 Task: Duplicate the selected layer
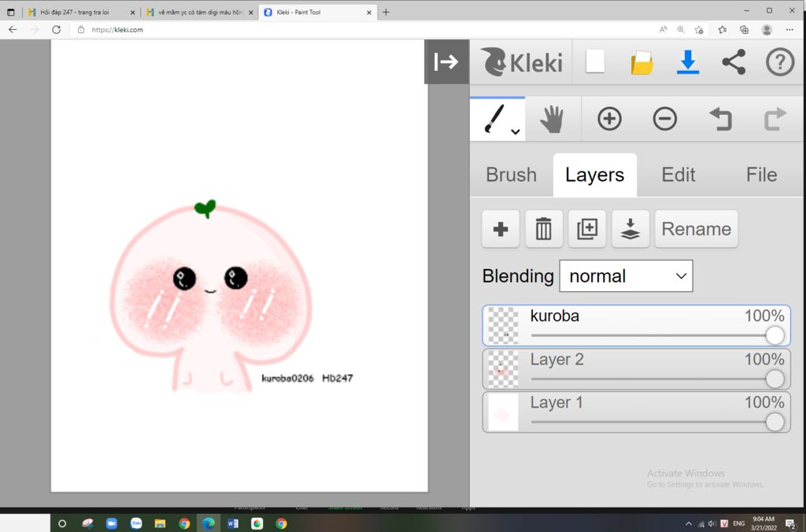[587, 229]
